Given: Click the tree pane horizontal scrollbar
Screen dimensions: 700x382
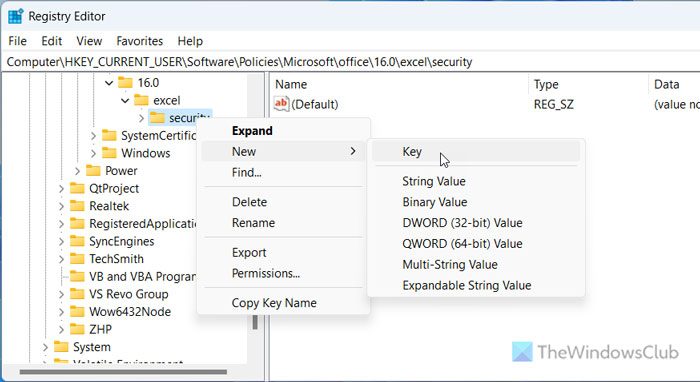Looking at the screenshot, I should click(123, 372).
